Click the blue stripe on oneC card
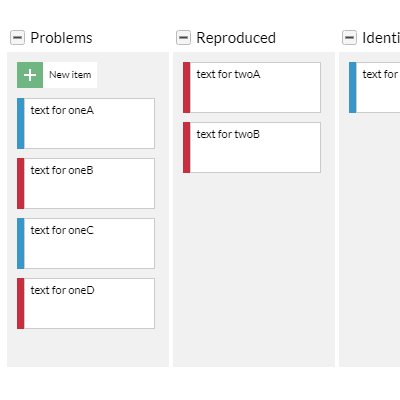Screen dimensions: 400x400 (x=21, y=243)
